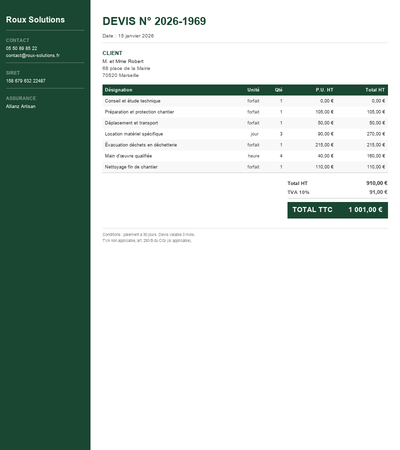The image size is (400, 450).
Task: Click the contact@roux-solutions.fr email address
Action: [x=33, y=55]
